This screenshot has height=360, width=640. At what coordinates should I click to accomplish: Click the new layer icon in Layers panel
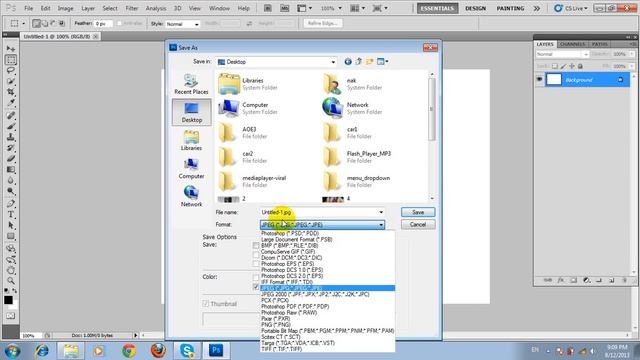coord(611,280)
